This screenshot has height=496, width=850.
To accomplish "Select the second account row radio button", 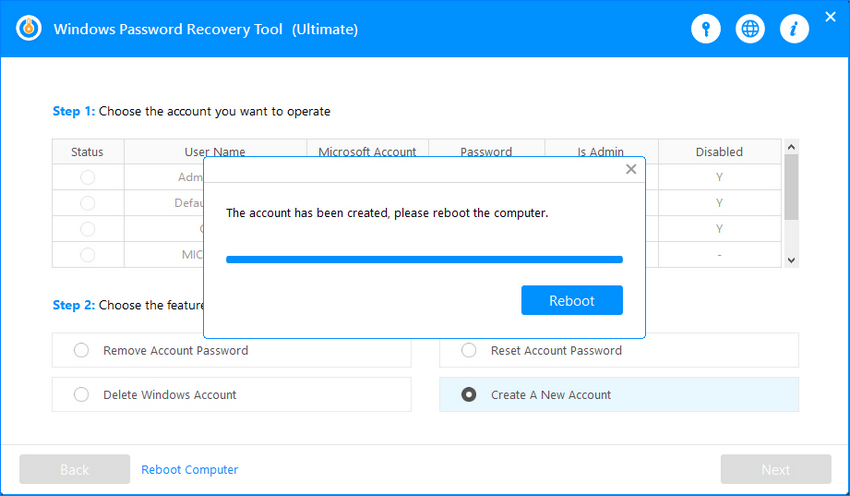I will [x=87, y=203].
